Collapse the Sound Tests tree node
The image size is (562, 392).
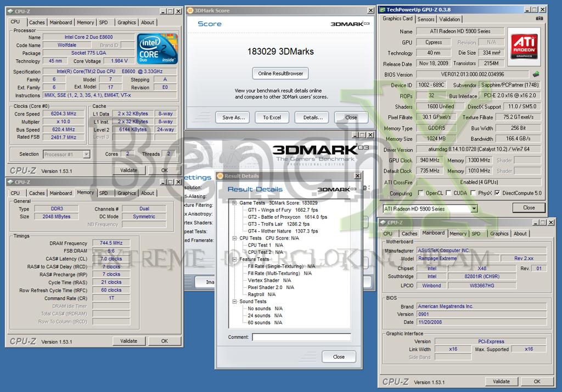coord(234,302)
